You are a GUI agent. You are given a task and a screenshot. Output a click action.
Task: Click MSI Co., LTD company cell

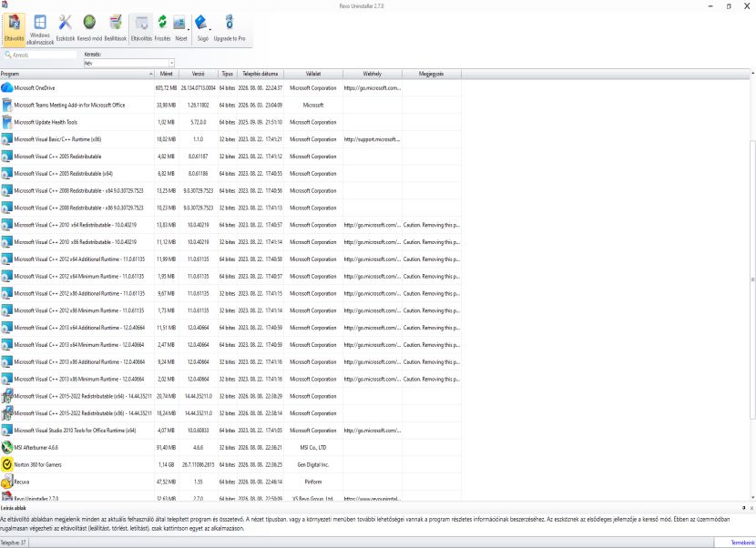click(313, 447)
